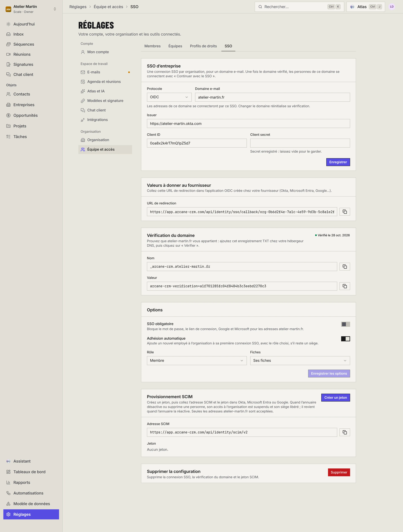
Task: Click the Rechercher search box
Action: click(x=299, y=7)
